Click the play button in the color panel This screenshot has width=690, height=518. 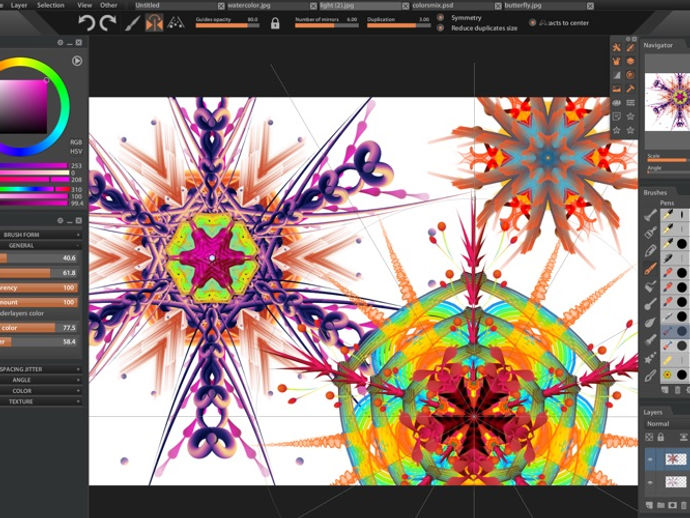pyautogui.click(x=77, y=61)
